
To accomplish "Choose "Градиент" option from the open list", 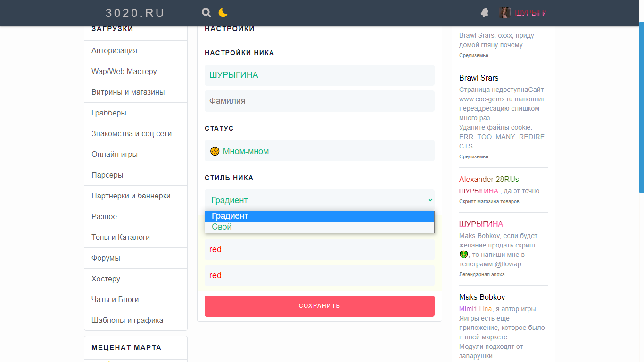I will 230,216.
